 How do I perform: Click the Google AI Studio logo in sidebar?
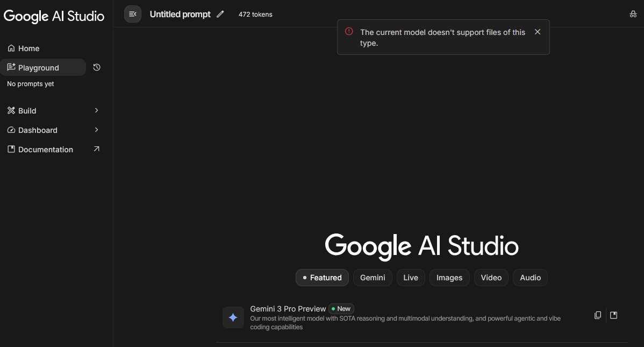(x=54, y=16)
